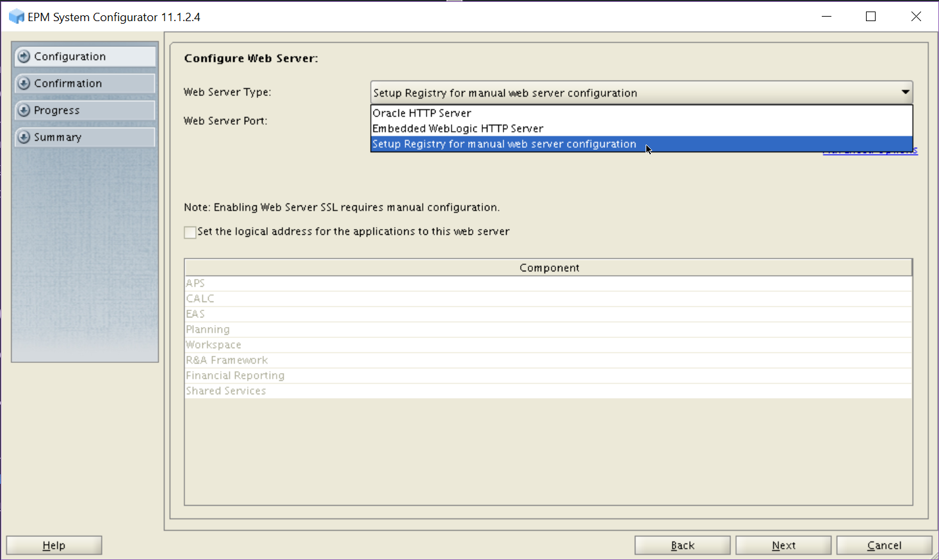Click the Web Server Port label
Image resolution: width=939 pixels, height=560 pixels.
pos(225,120)
